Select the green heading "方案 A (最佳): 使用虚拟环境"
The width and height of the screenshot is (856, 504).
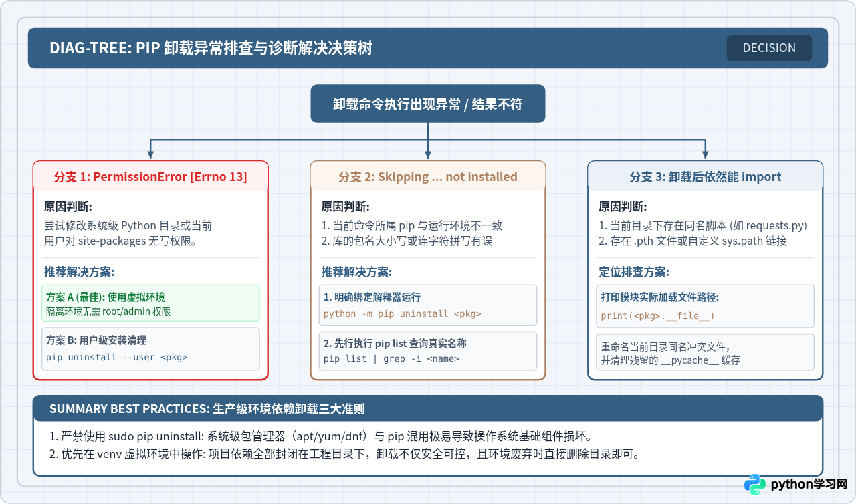(x=106, y=297)
